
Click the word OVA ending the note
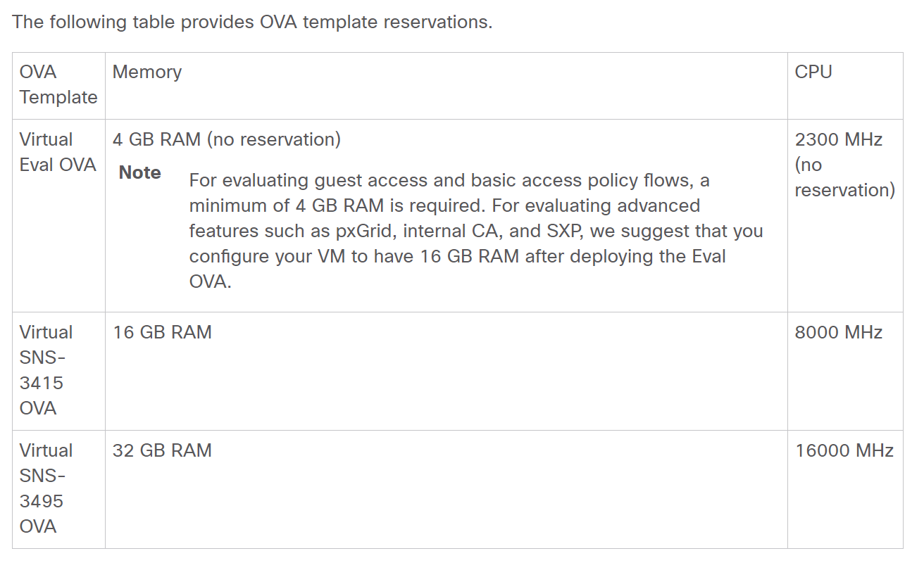(x=210, y=281)
